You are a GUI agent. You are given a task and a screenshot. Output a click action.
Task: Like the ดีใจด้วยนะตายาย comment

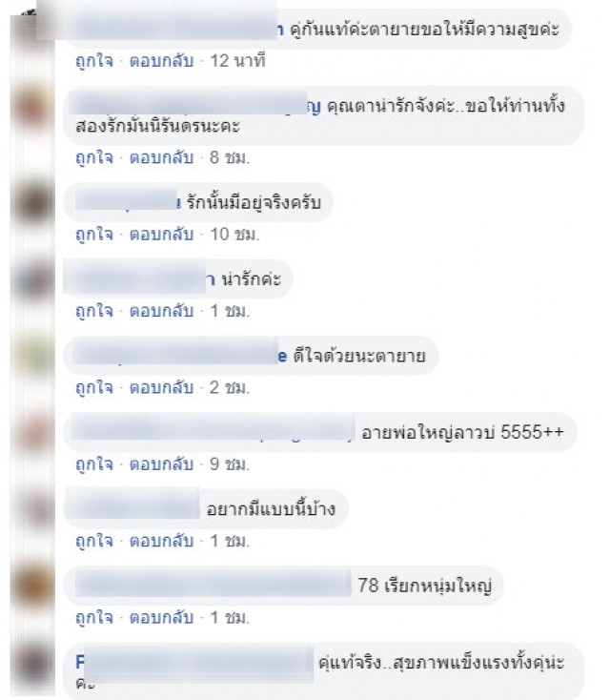coord(94,387)
